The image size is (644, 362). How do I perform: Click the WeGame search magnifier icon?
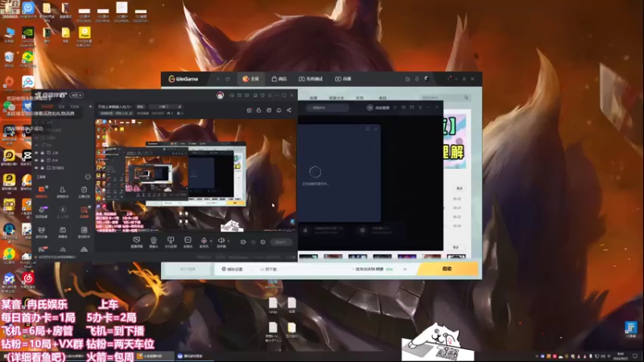[x=466, y=97]
